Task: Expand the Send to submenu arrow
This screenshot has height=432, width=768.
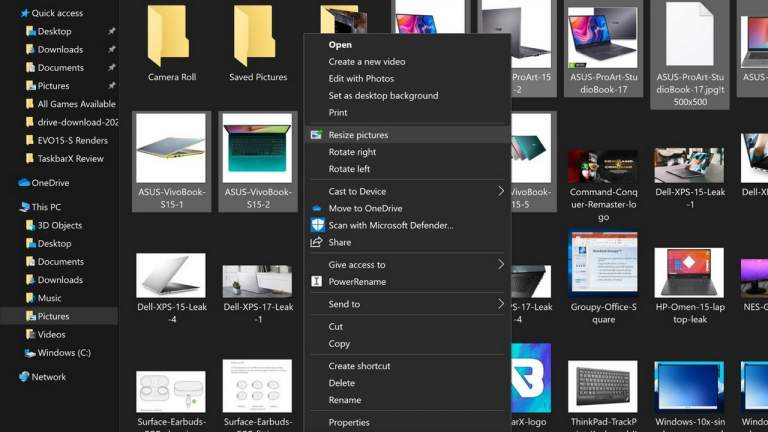Action: click(x=501, y=304)
